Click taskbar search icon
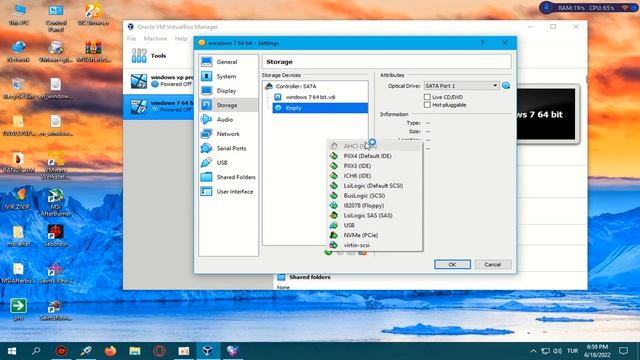Screen dimensions: 640x360 pyautogui.click(x=36, y=351)
